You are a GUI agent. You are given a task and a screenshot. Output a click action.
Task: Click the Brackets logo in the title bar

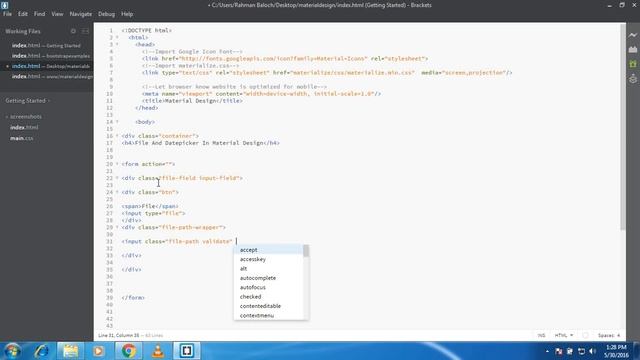click(4, 5)
